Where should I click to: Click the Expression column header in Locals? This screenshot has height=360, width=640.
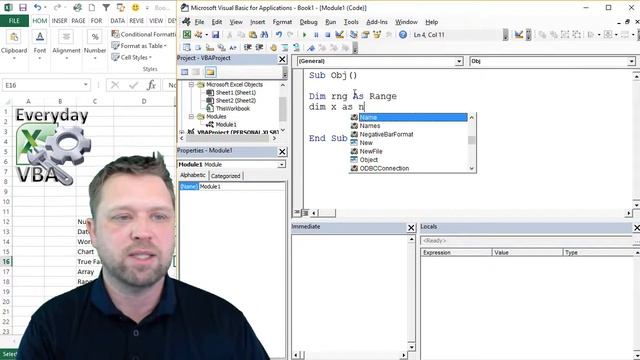456,253
